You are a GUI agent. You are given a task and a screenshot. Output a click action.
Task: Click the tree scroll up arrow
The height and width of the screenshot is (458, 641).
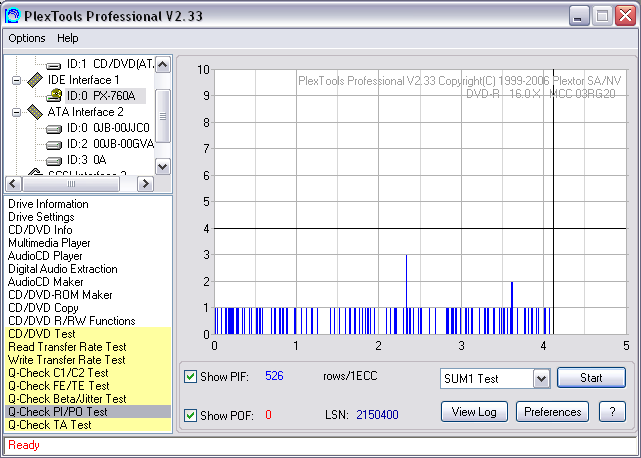point(163,64)
